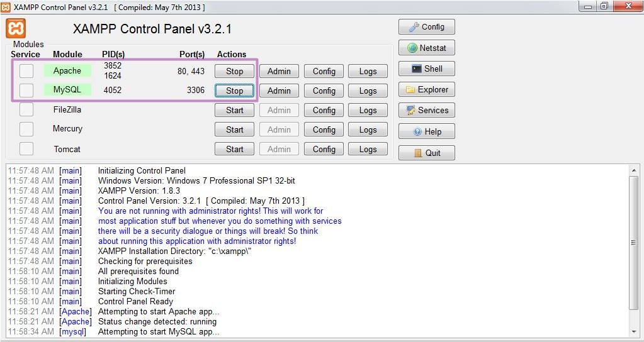This screenshot has height=342, width=644.
Task: Toggle the Apache service checkbox
Action: coord(26,71)
